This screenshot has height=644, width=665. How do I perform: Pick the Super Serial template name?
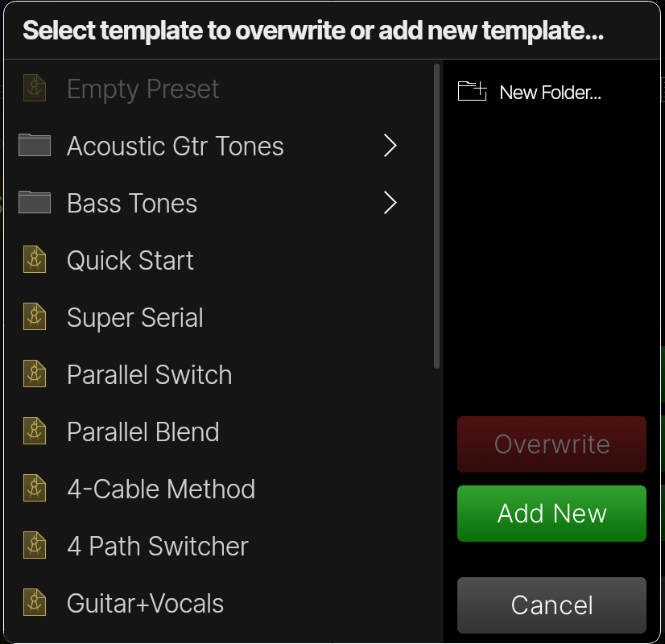135,318
